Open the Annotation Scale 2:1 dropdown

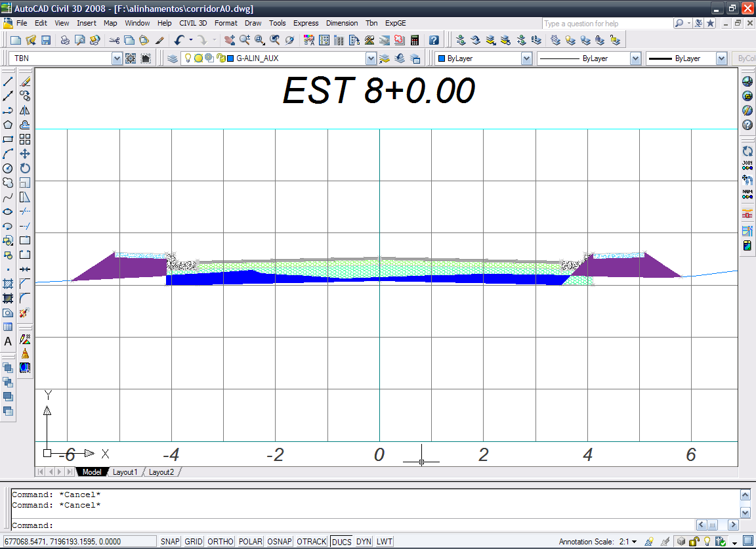click(634, 542)
